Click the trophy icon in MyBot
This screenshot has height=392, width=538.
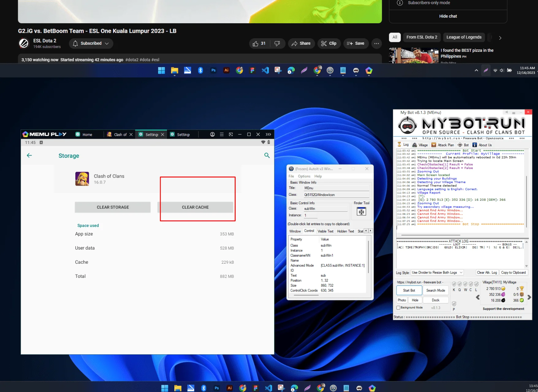point(522,288)
